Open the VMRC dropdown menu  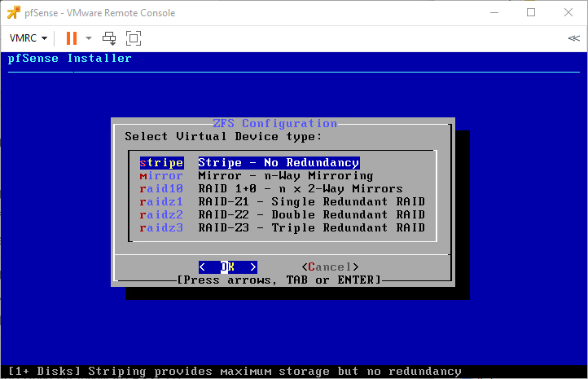click(x=28, y=38)
